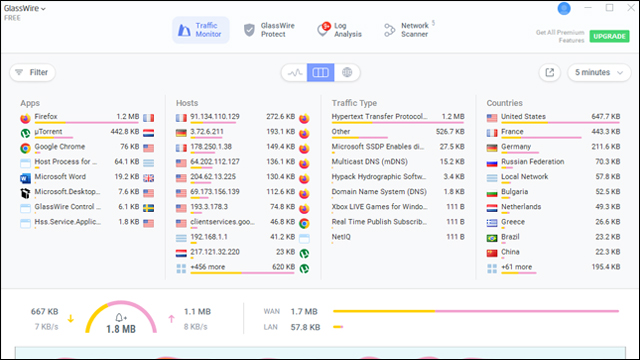This screenshot has width=640, height=360.
Task: Click the Swedish flag beside GlassWire Control
Action: (149, 208)
